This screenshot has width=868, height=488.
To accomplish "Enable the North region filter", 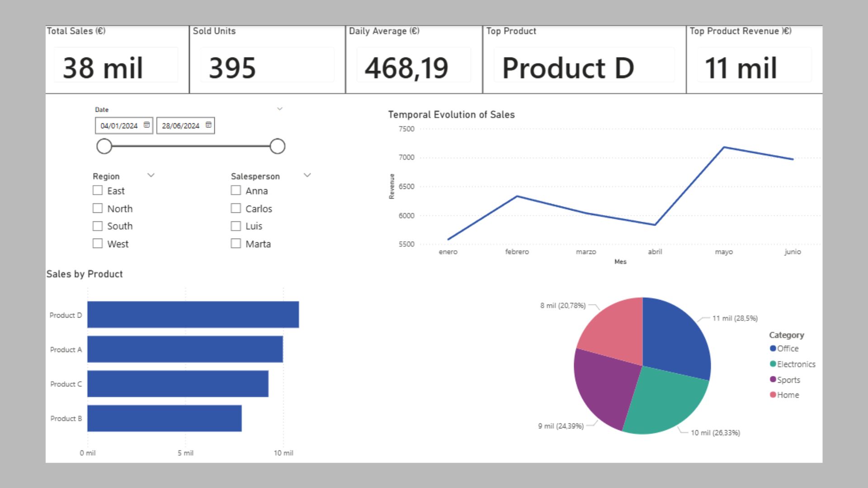I will [x=98, y=208].
